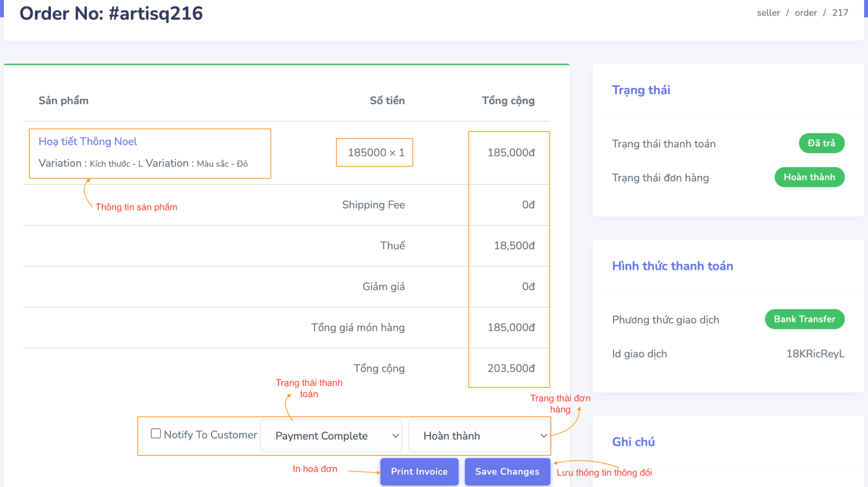Screen dimensions: 868x487
Task: Click the 217 breadcrumb item
Action: (x=840, y=13)
